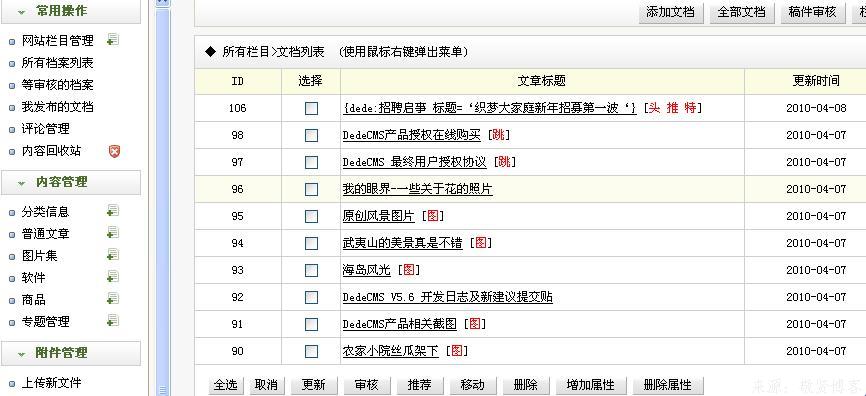866x396 pixels.
Task: Open 普通文章 in sidebar
Action: pyautogui.click(x=45, y=234)
